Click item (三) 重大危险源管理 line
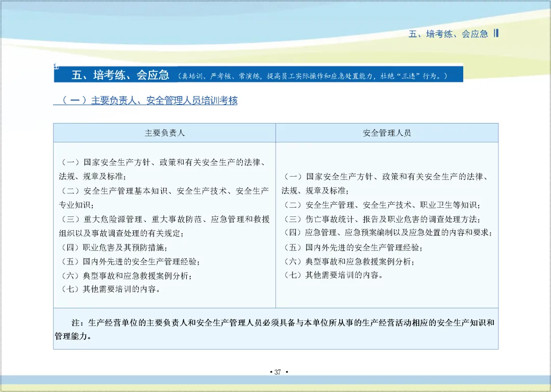Image resolution: width=551 pixels, height=392 pixels. point(164,219)
